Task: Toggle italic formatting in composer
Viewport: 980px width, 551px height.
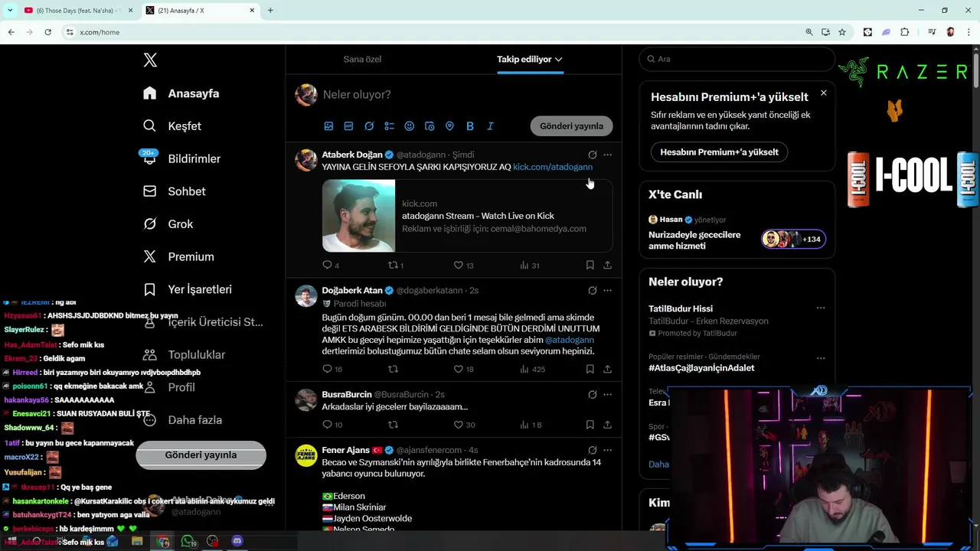Action: pyautogui.click(x=490, y=126)
